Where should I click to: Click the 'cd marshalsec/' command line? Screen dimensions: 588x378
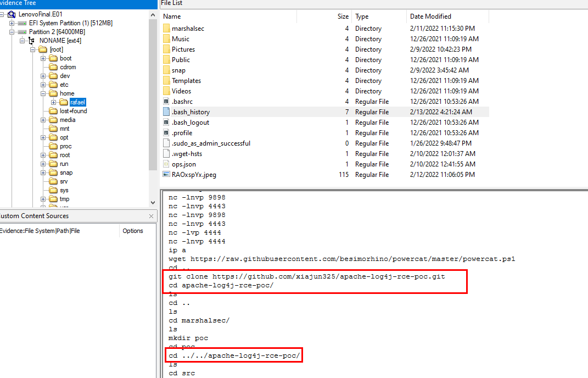pyautogui.click(x=199, y=320)
